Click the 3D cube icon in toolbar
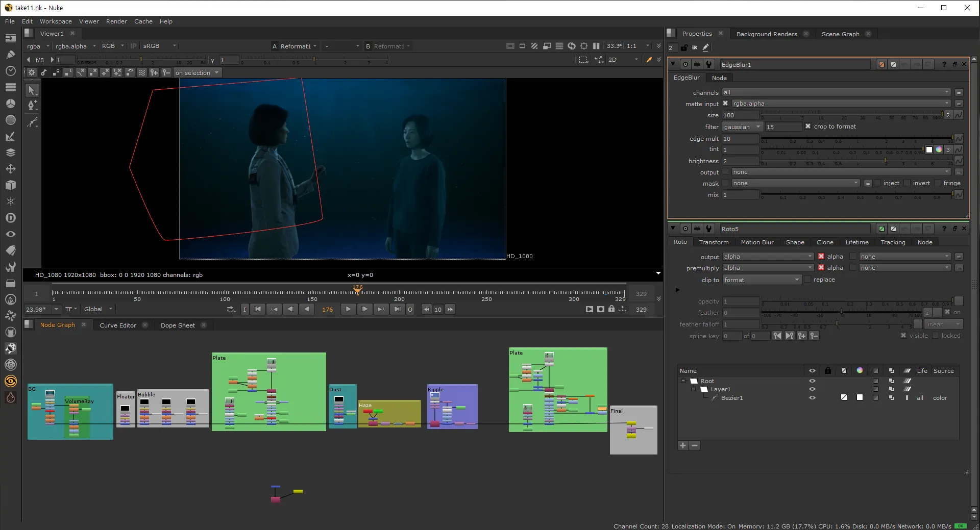The image size is (980, 530). pos(10,185)
